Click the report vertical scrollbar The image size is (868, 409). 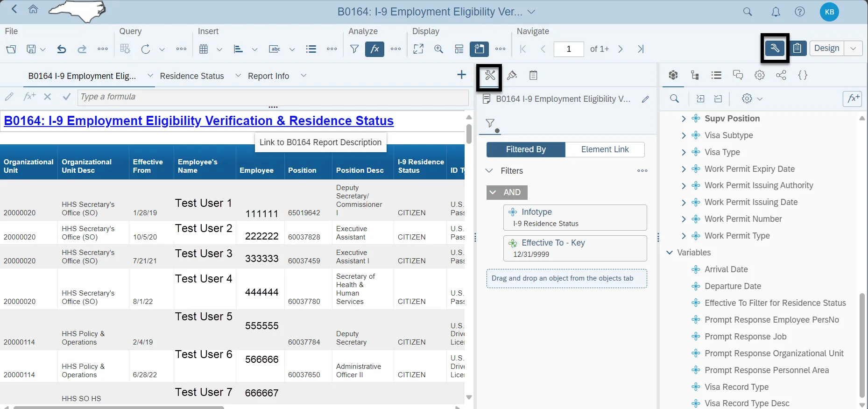[x=469, y=134]
